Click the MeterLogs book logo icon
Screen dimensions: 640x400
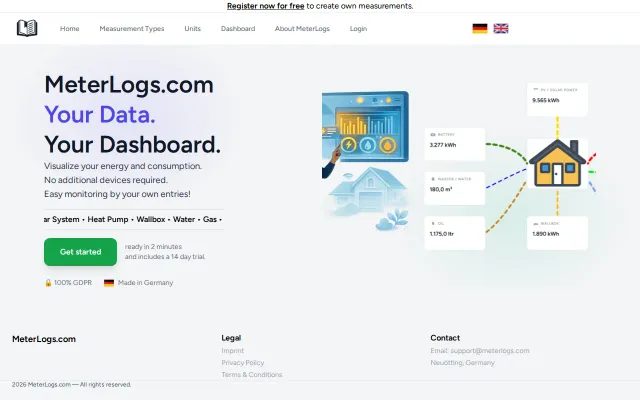click(x=27, y=28)
